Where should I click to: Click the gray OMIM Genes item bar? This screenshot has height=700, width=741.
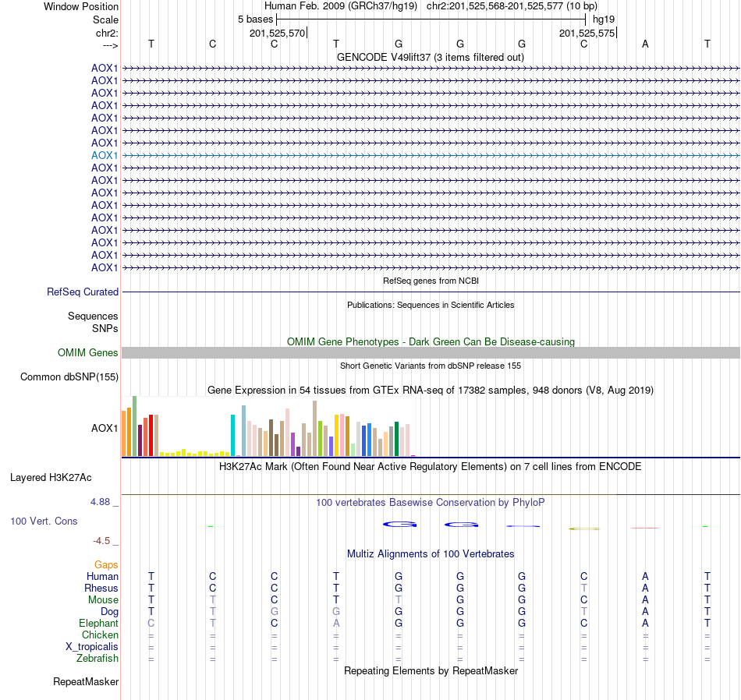[x=431, y=353]
